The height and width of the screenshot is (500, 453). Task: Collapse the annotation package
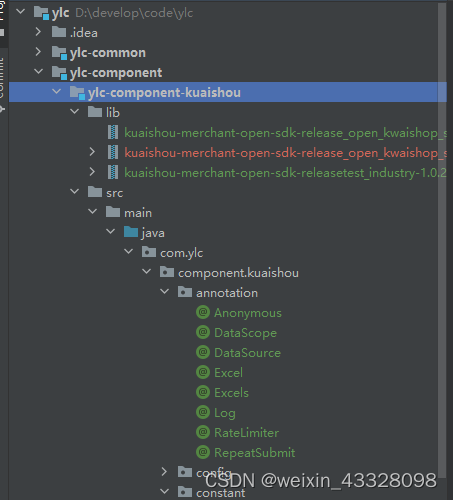[165, 292]
